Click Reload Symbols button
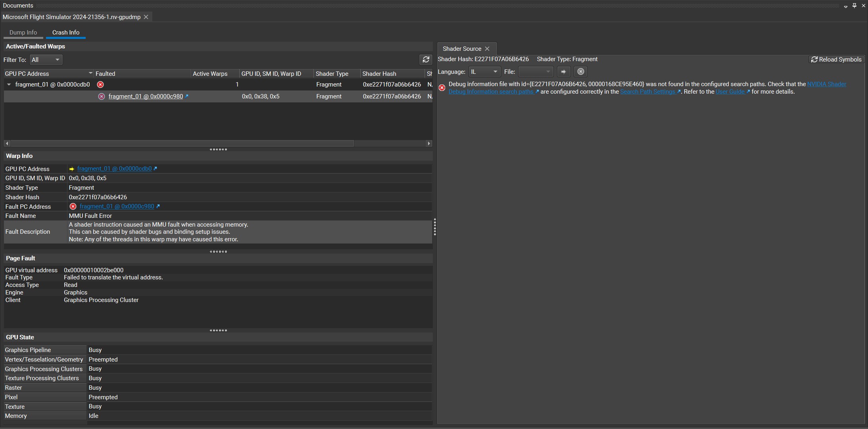 pyautogui.click(x=836, y=59)
